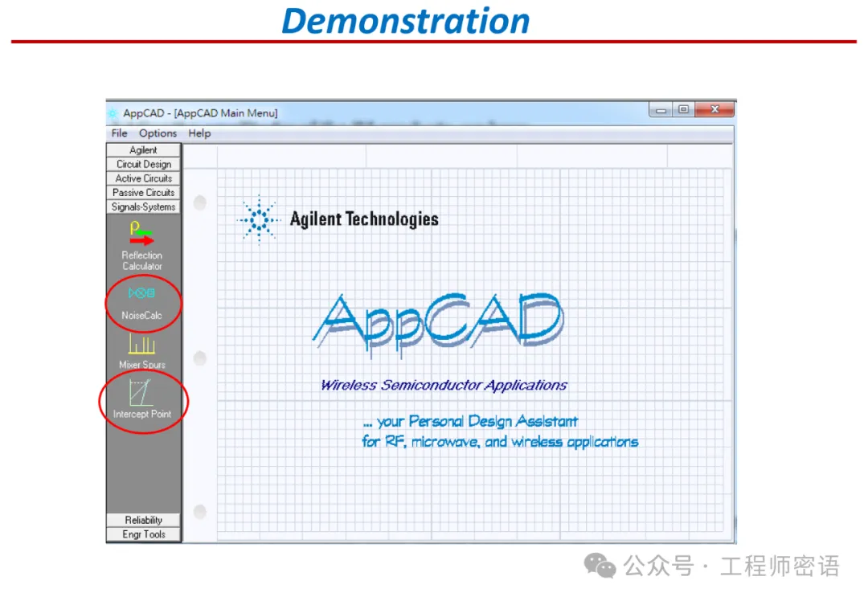Open the Intercept Point tool
Image resolution: width=868 pixels, height=601 pixels.
tap(141, 399)
